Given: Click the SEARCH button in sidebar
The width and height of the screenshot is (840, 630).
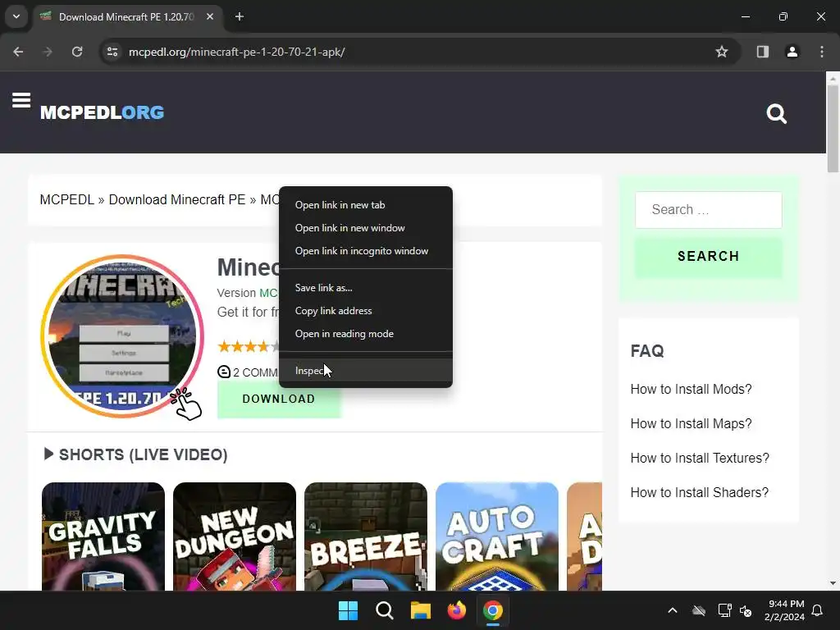Looking at the screenshot, I should point(708,257).
